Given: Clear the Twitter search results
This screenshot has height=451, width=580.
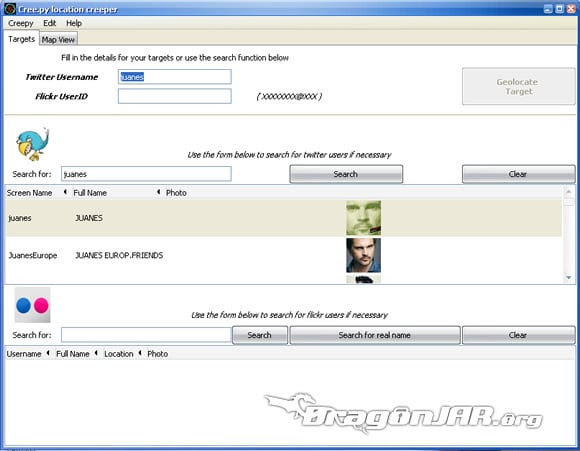Looking at the screenshot, I should pyautogui.click(x=518, y=174).
